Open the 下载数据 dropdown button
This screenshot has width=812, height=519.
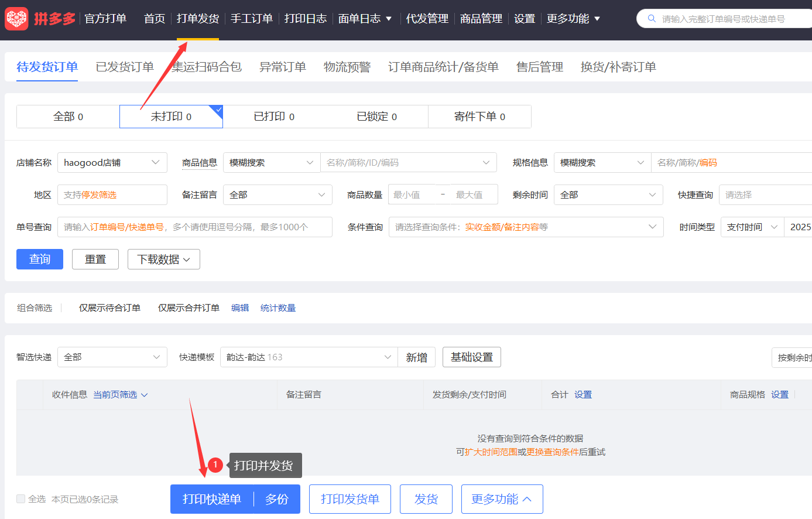[163, 259]
